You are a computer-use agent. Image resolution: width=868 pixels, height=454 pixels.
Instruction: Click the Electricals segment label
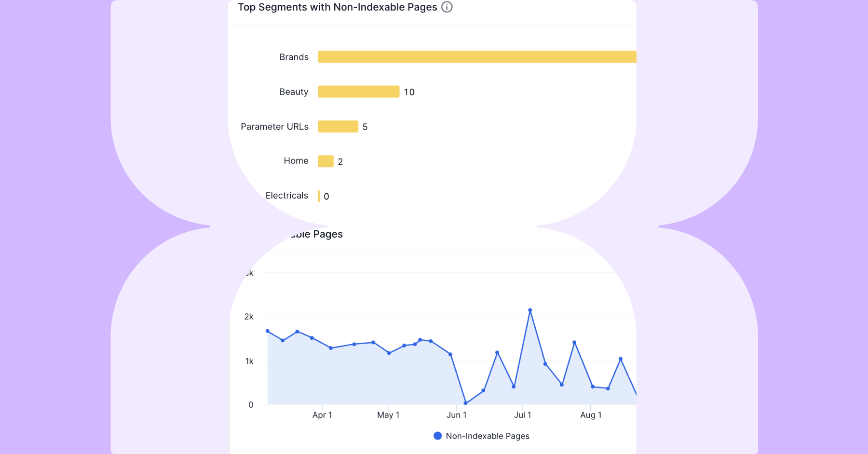point(286,196)
